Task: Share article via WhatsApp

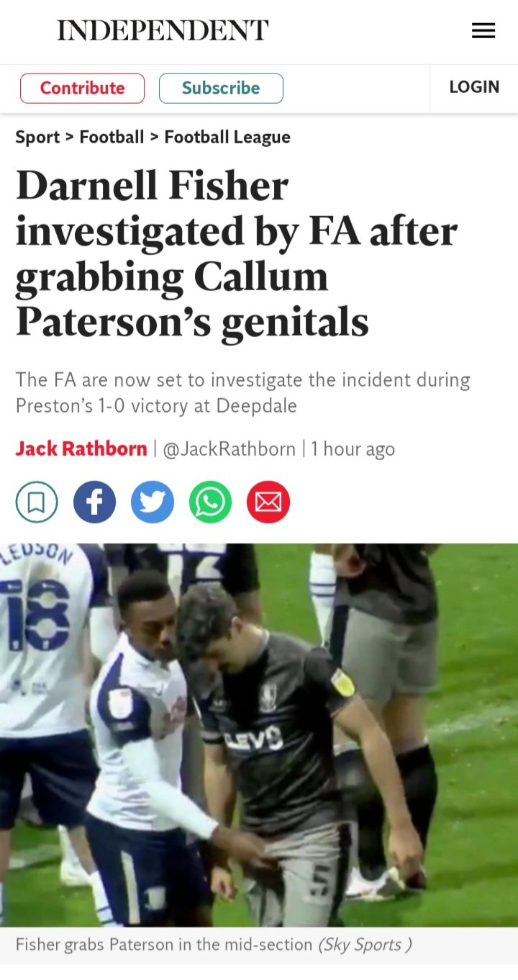Action: [211, 502]
